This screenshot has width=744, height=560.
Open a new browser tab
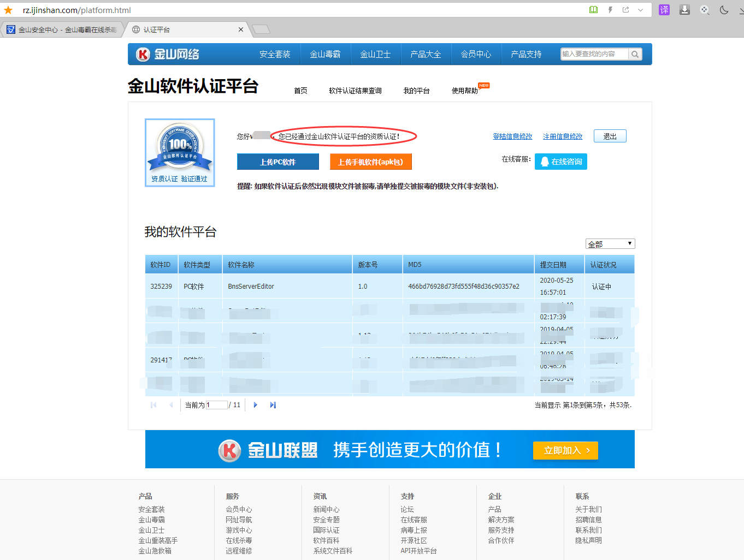(261, 29)
